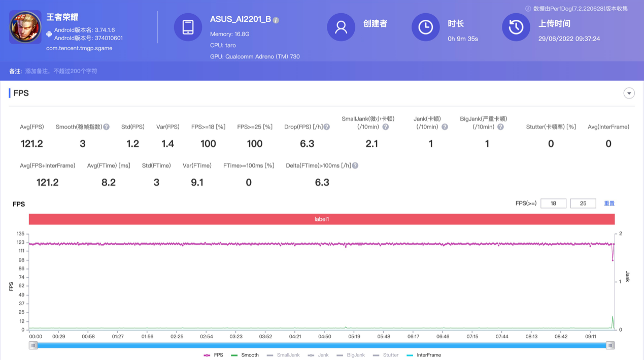Image resolution: width=644 pixels, height=360 pixels.
Task: Show SmallJank series in chart legend
Action: [283, 355]
